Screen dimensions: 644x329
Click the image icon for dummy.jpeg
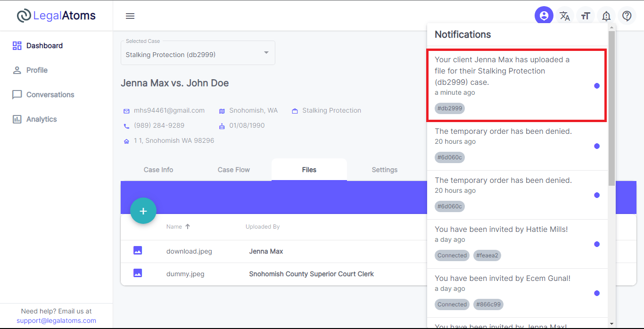tap(138, 273)
